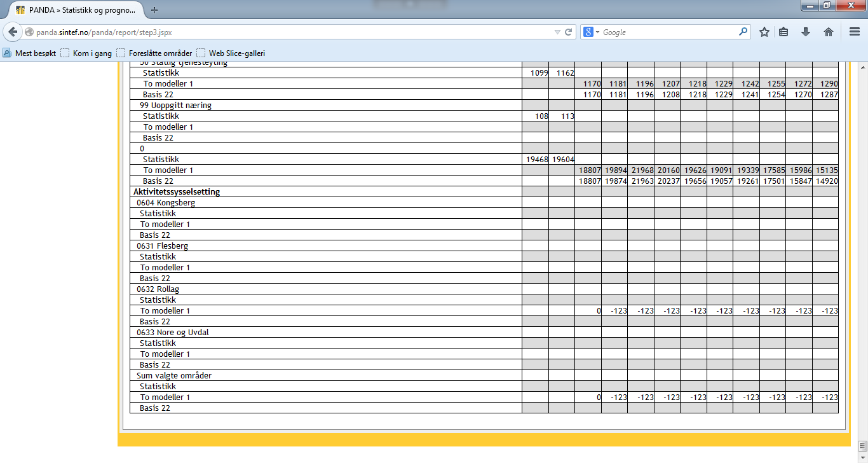Screen dimensions: 868x463
Task: Click the 21968 To modeller cell
Action: (641, 170)
